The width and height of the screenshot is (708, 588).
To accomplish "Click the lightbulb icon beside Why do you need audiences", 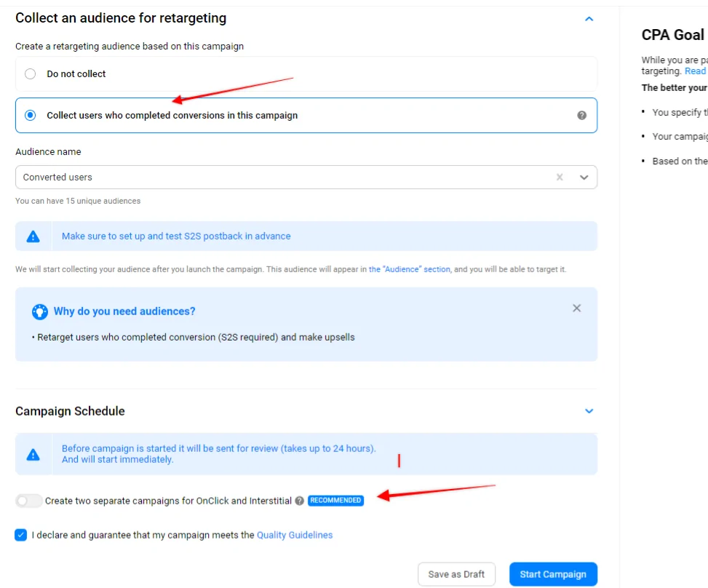I will click(39, 311).
